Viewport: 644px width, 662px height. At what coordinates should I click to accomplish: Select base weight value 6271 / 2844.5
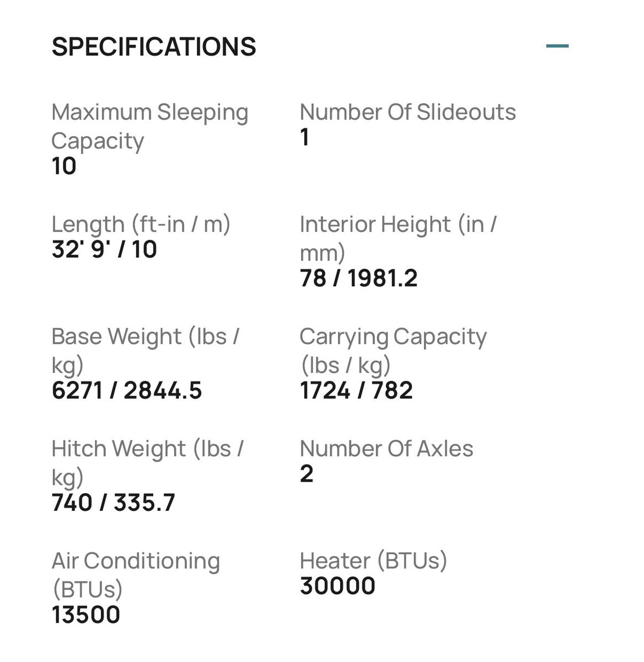127,391
